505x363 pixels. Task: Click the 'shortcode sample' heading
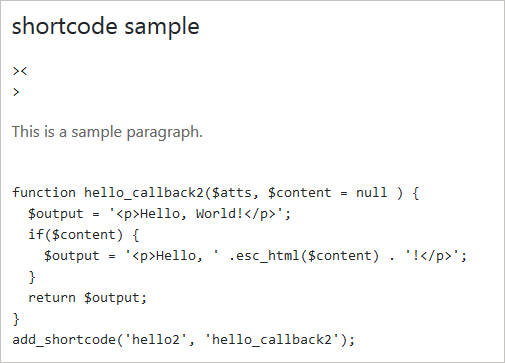click(106, 26)
